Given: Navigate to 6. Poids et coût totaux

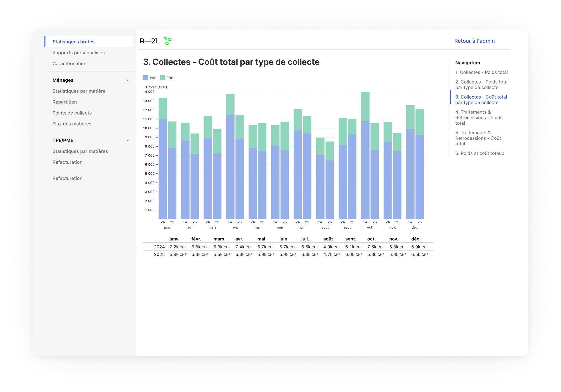Looking at the screenshot, I should click(479, 153).
